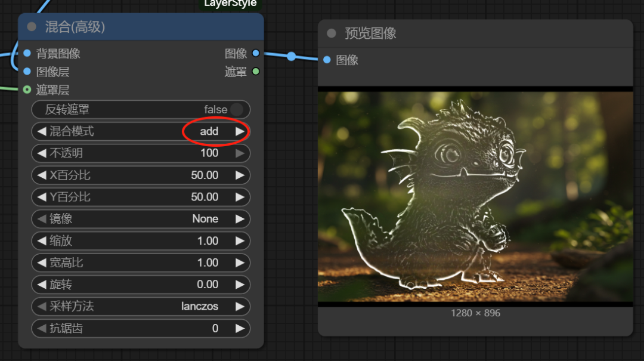Click the 遮罩层 input socket
Screen dimensions: 644x361
pyautogui.click(x=27, y=90)
